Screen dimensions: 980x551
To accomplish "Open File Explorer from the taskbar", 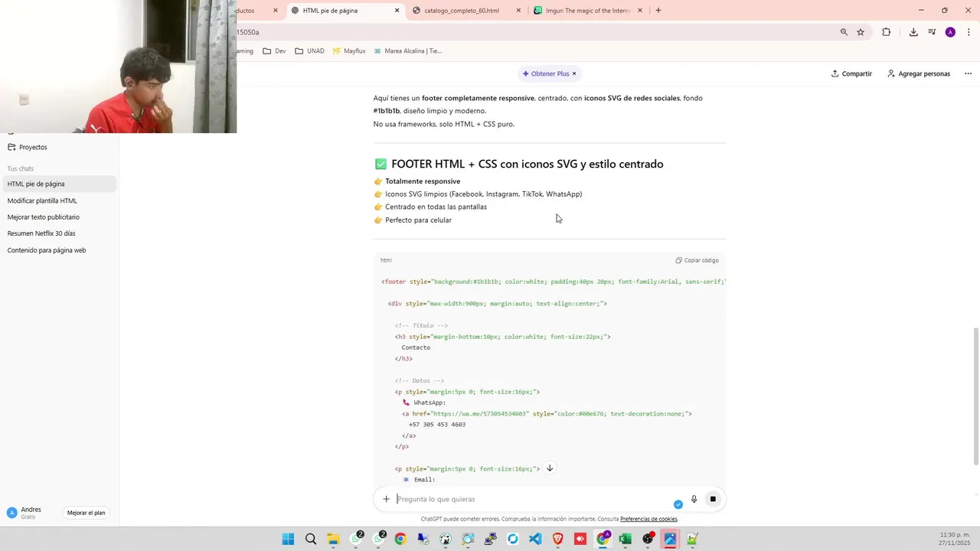I will 333,540.
